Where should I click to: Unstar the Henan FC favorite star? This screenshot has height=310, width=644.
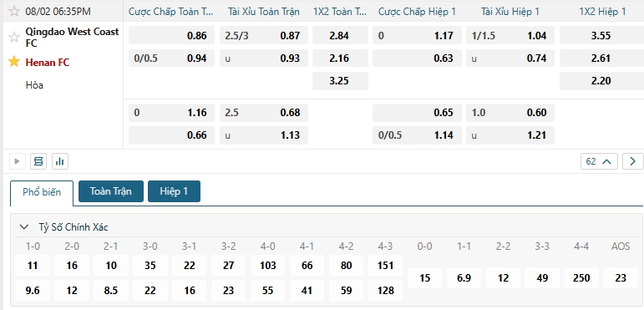click(14, 62)
